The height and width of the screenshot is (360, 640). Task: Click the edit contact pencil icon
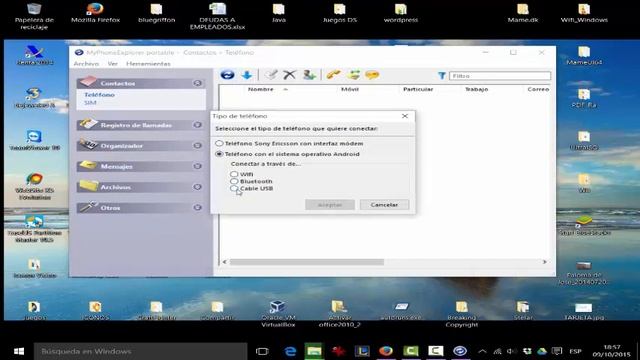point(271,75)
